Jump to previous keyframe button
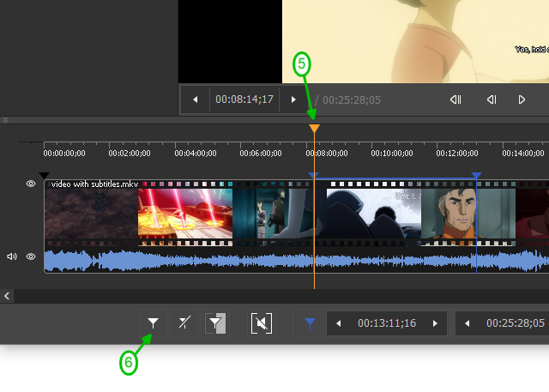This screenshot has width=549, height=392. (455, 100)
